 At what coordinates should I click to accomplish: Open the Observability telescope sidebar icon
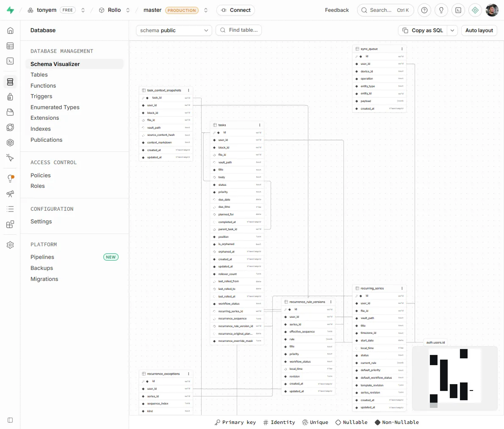coord(10,194)
